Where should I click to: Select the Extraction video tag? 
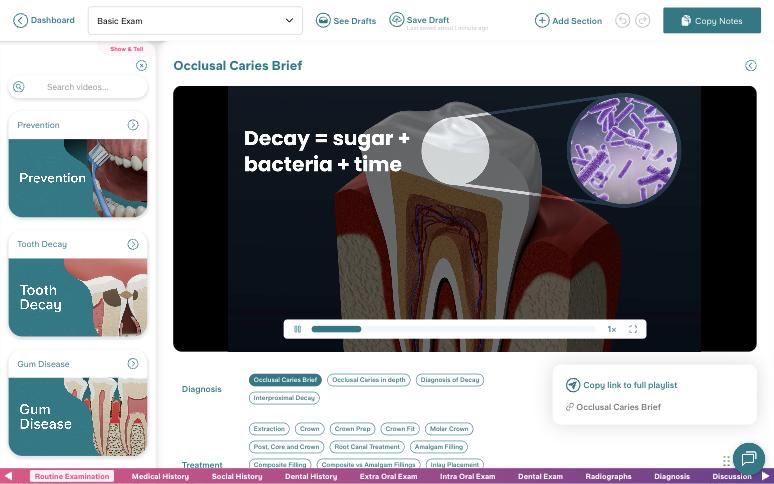pos(269,429)
